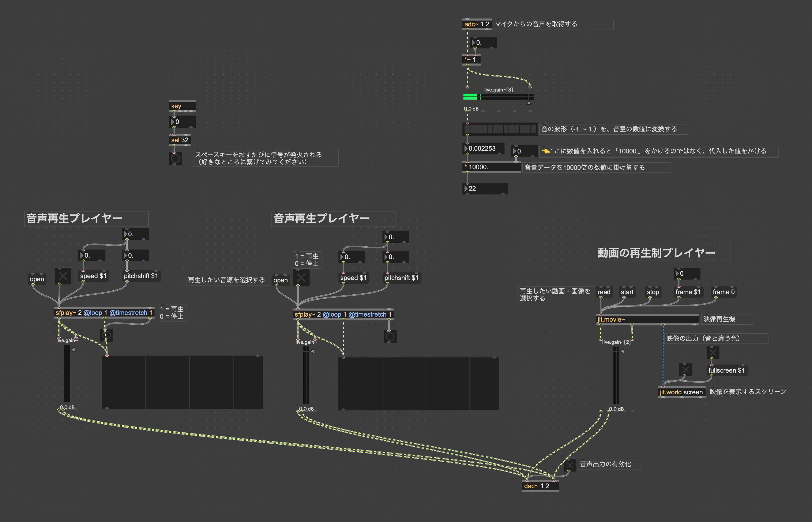Screen dimensions: 812x522
Task: Select the sel 32 object
Action: click(x=180, y=140)
